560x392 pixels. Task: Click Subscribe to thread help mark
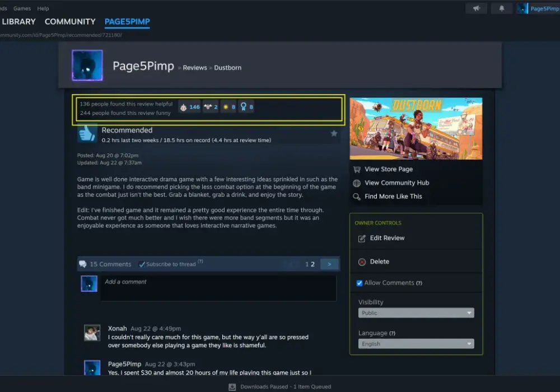[x=200, y=262]
